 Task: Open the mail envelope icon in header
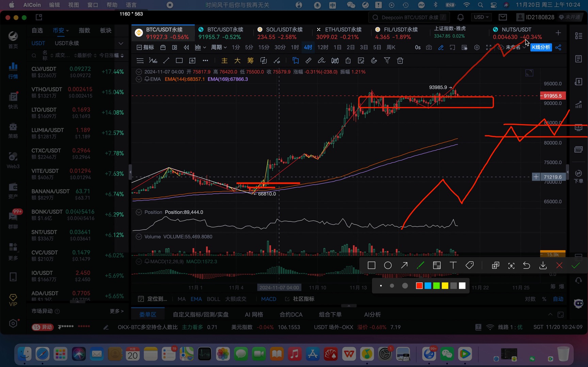(503, 17)
